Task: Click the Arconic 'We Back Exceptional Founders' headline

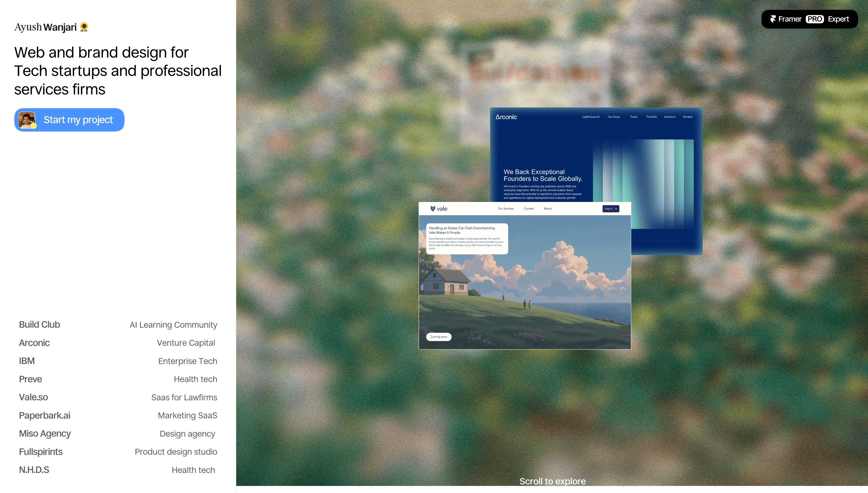Action: pyautogui.click(x=543, y=175)
